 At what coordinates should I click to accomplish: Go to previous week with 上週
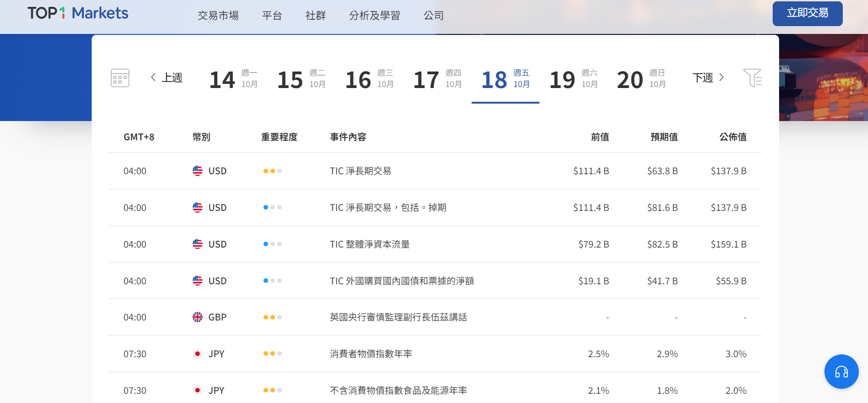click(167, 78)
